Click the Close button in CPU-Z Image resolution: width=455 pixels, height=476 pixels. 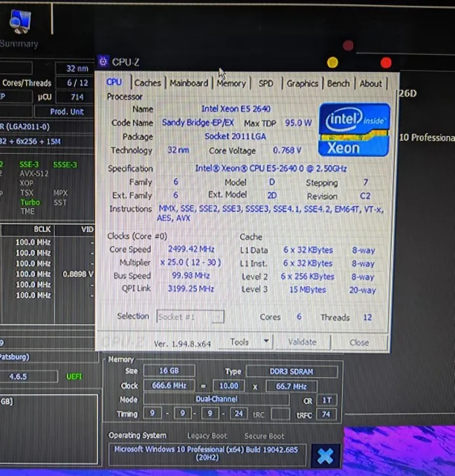pyautogui.click(x=359, y=343)
